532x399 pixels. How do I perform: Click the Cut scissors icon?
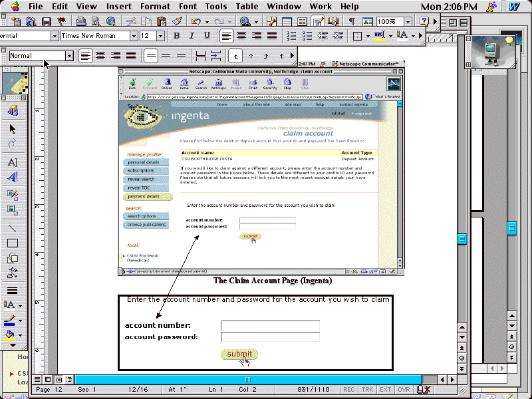[x=130, y=22]
